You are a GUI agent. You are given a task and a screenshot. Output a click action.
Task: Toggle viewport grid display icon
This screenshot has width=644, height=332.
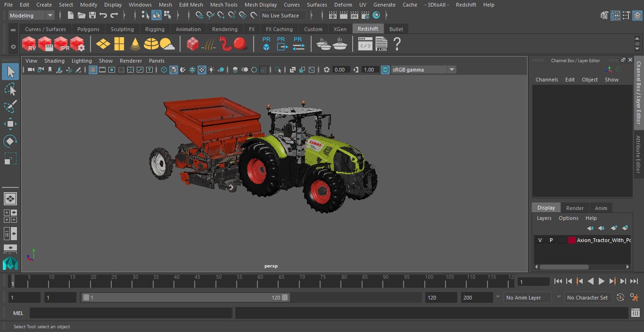(x=93, y=70)
